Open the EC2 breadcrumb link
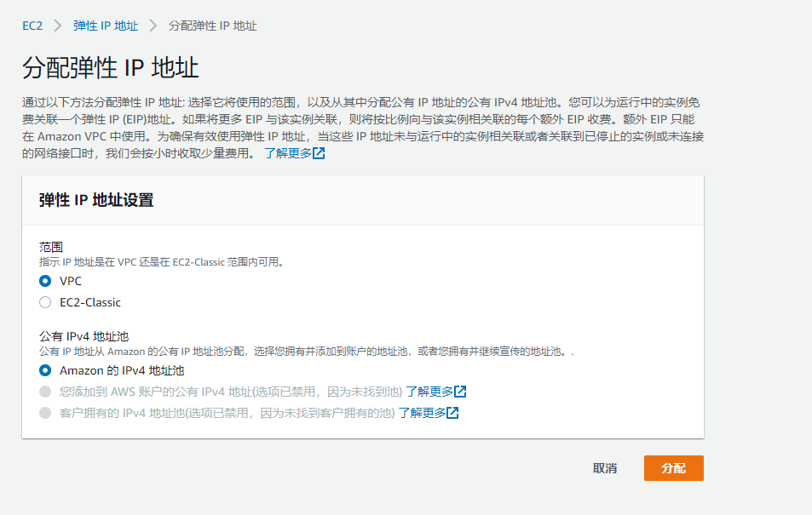This screenshot has height=515, width=812. click(x=32, y=26)
